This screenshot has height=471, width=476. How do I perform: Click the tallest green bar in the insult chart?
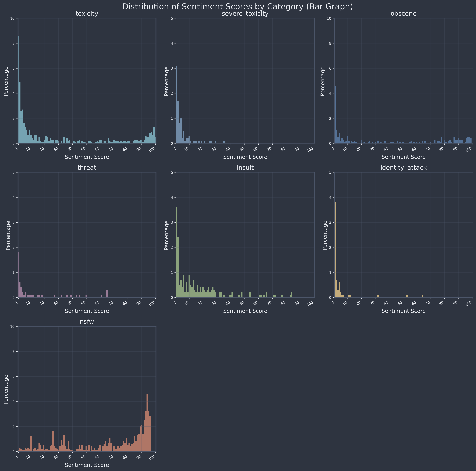(177, 252)
